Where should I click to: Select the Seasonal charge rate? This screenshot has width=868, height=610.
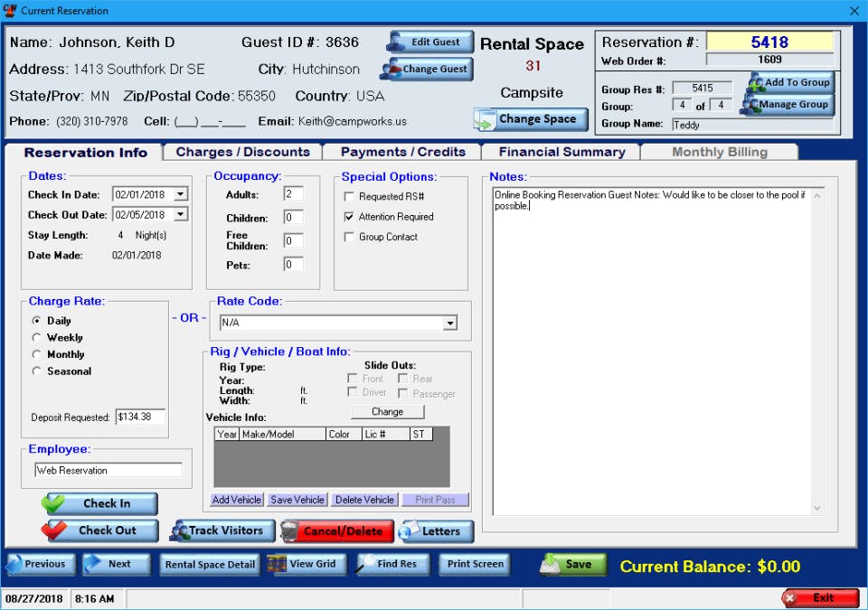pyautogui.click(x=36, y=371)
